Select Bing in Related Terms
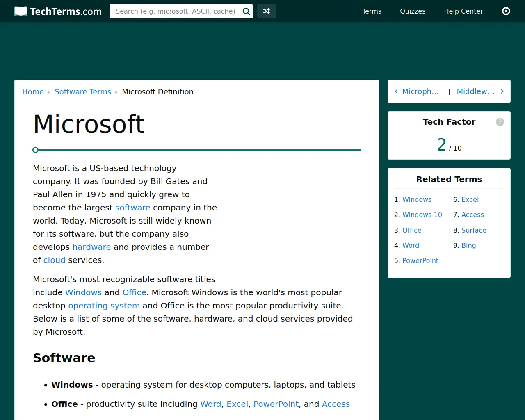This screenshot has height=420, width=525. click(468, 245)
